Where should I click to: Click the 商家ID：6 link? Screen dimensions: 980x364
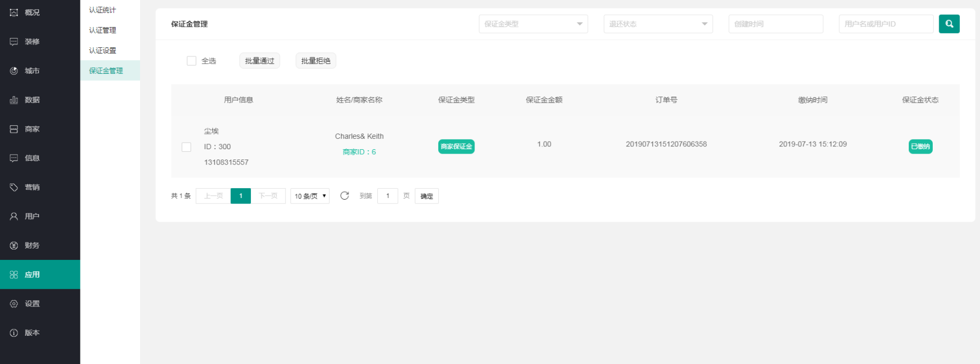pyautogui.click(x=359, y=152)
